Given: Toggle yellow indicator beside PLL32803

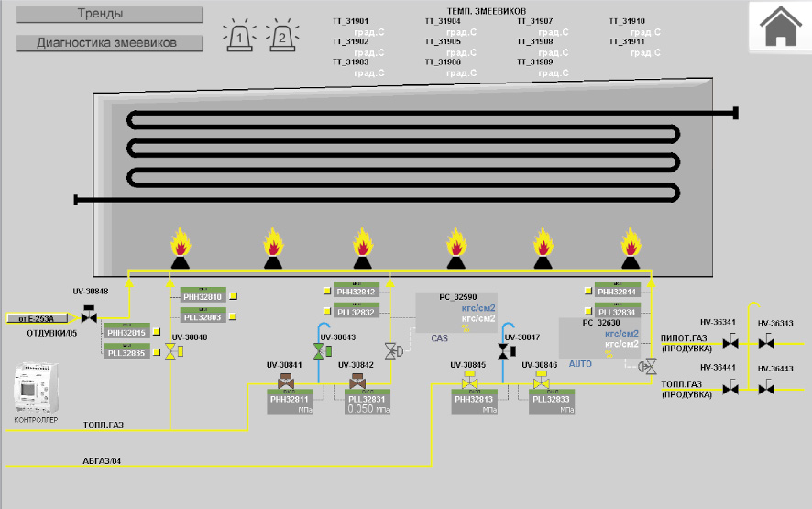Looking at the screenshot, I should pos(234,316).
